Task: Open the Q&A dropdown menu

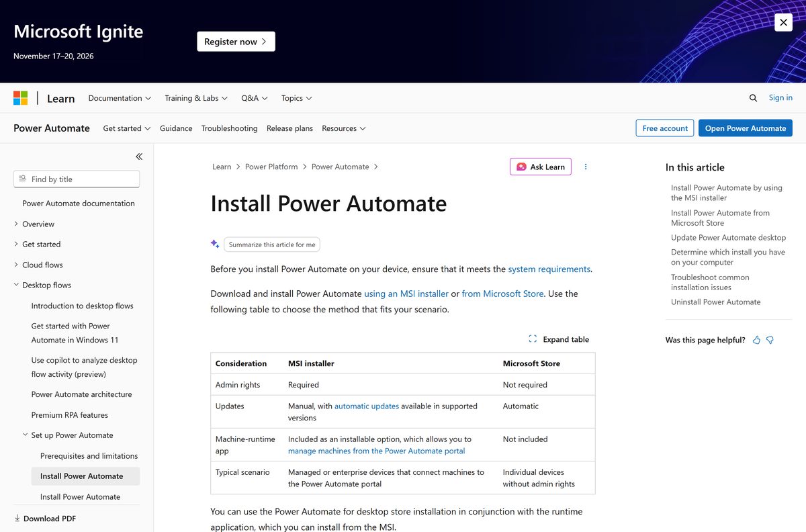Action: tap(255, 98)
